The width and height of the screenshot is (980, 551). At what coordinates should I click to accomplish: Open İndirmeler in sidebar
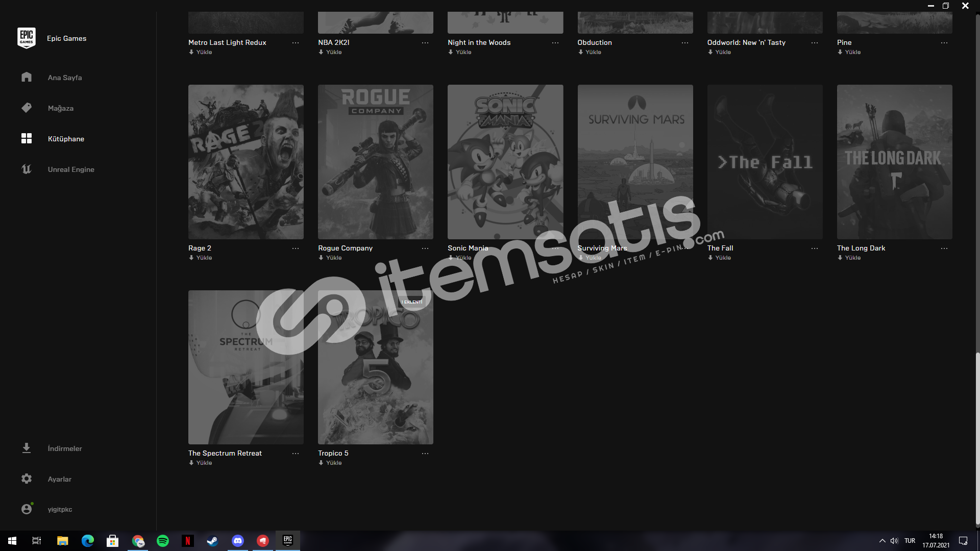point(65,448)
